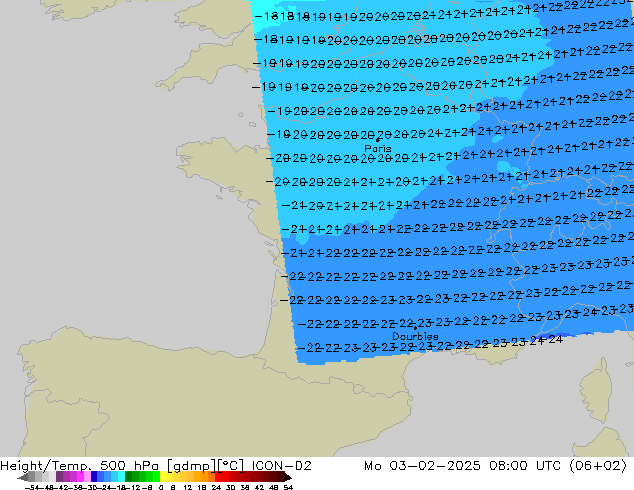Click the black dot marking Dourbies
This screenshot has height=490, width=634.
point(415,328)
